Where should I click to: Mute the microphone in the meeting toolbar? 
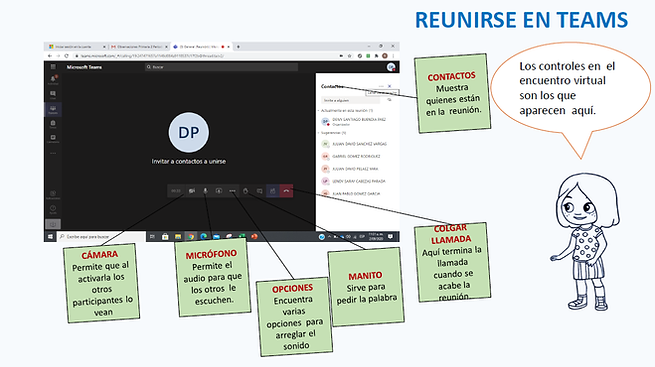click(205, 191)
